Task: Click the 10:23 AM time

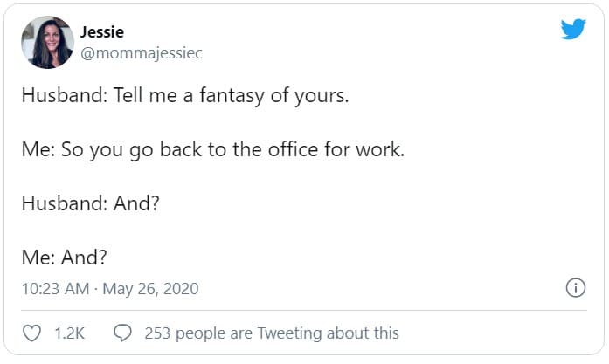Action: click(52, 288)
